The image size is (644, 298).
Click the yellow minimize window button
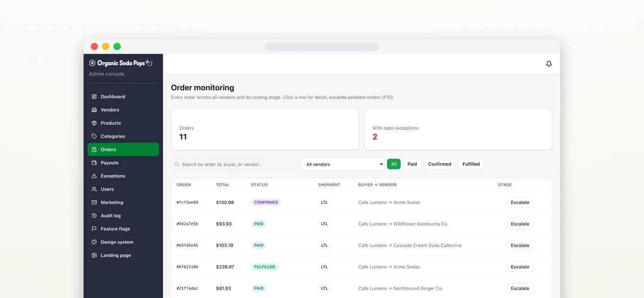click(106, 46)
